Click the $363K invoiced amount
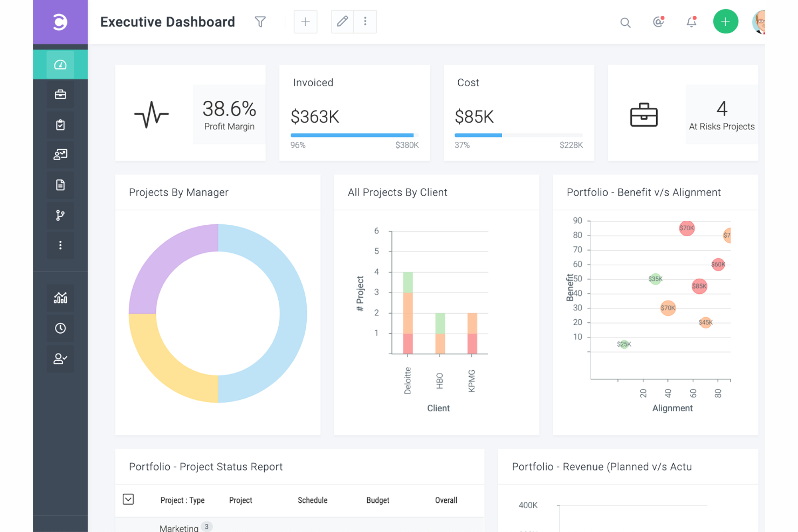This screenshot has width=798, height=532. (315, 116)
